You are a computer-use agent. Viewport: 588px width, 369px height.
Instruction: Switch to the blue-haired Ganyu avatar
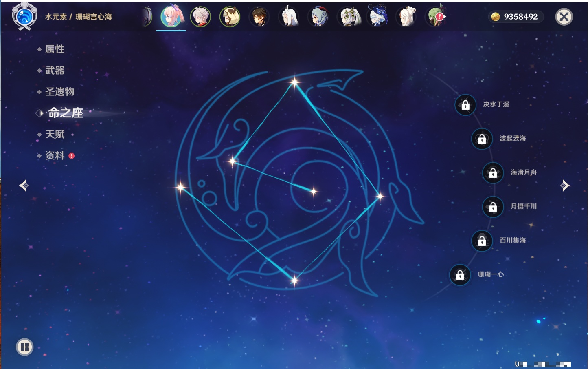click(318, 17)
